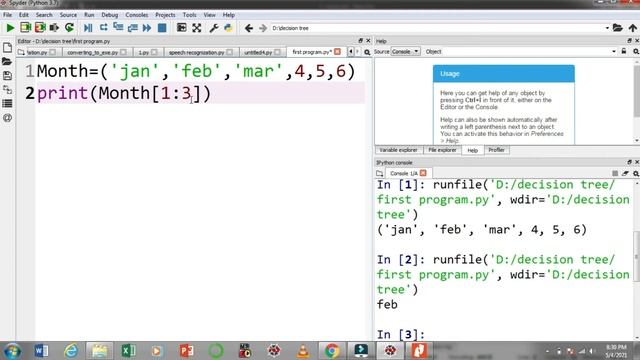Open the Search menu
Image resolution: width=640 pixels, height=360 pixels.
pyautogui.click(x=44, y=15)
